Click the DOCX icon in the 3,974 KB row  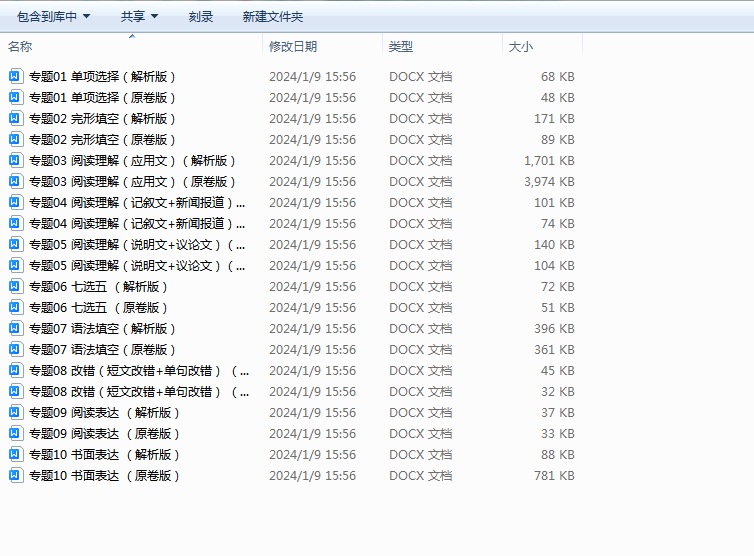[x=15, y=181]
